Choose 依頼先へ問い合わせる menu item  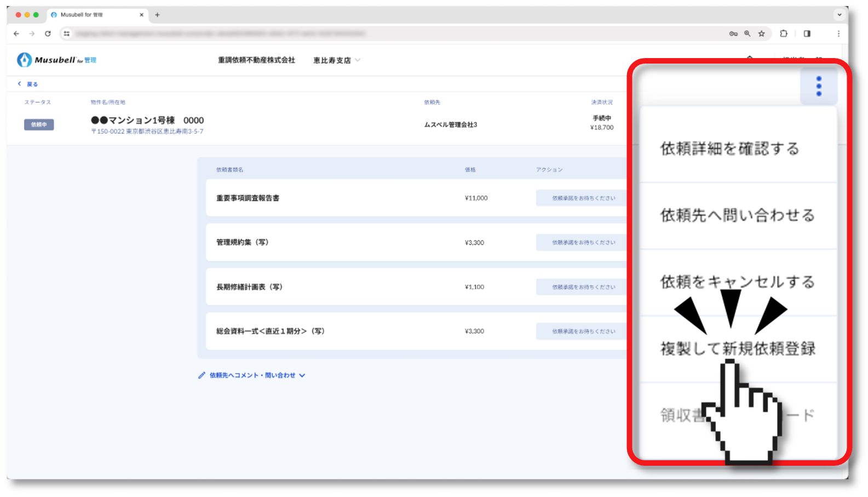pyautogui.click(x=737, y=215)
